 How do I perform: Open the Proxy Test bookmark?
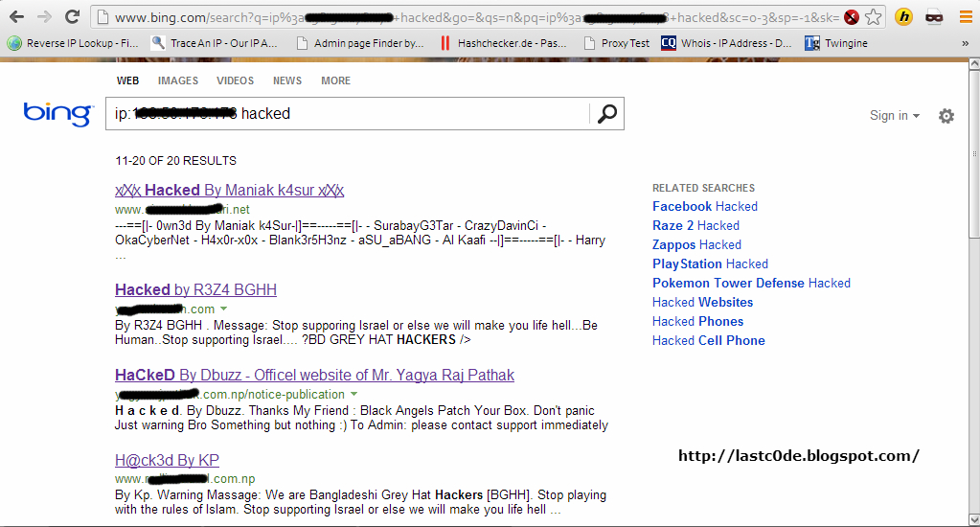(617, 43)
